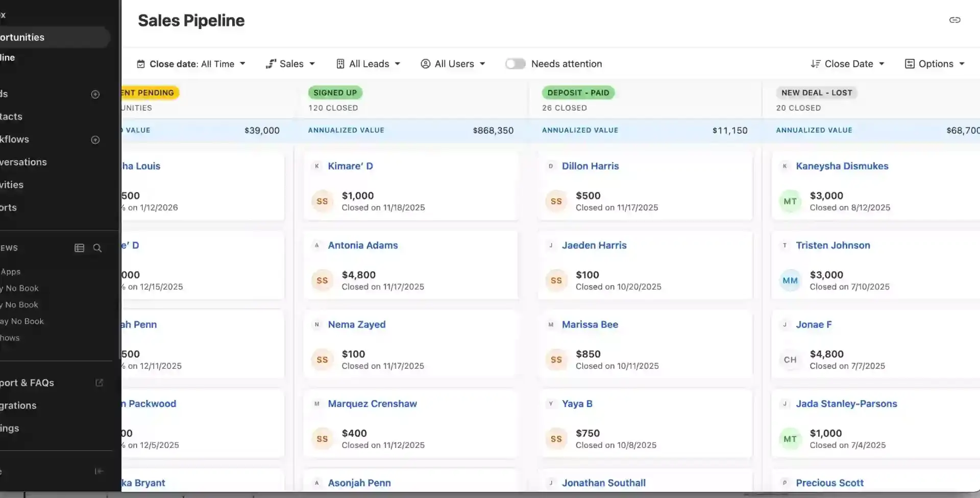The width and height of the screenshot is (980, 498).
Task: Click the Options settings icon
Action: [x=910, y=64]
